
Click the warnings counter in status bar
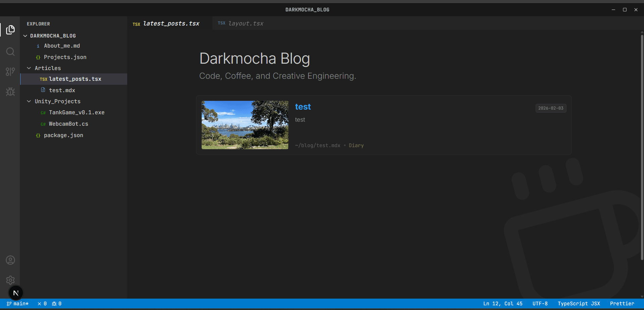coord(56,304)
